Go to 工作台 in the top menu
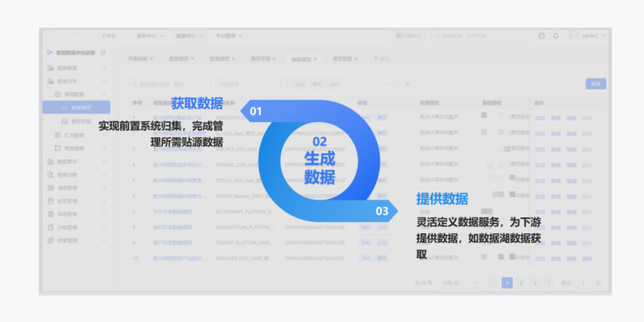Viewport: 644px width, 322px height. 108,36
